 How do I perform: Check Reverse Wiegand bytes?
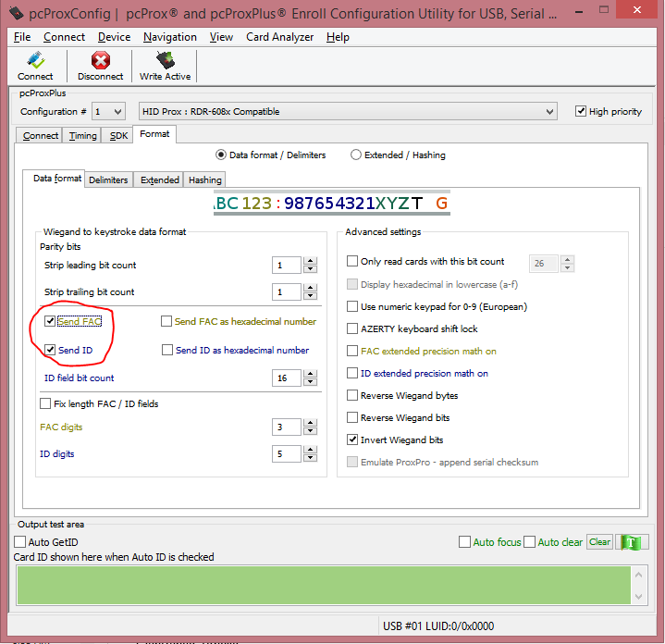(x=352, y=395)
